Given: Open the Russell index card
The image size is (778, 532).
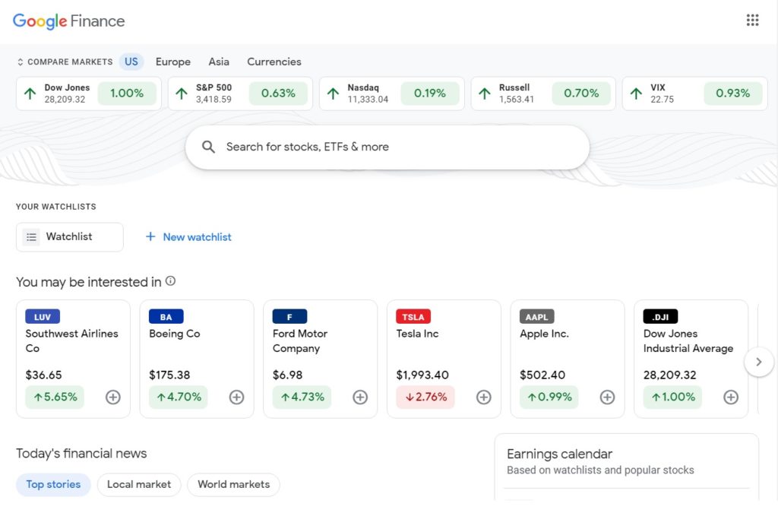Looking at the screenshot, I should (543, 93).
